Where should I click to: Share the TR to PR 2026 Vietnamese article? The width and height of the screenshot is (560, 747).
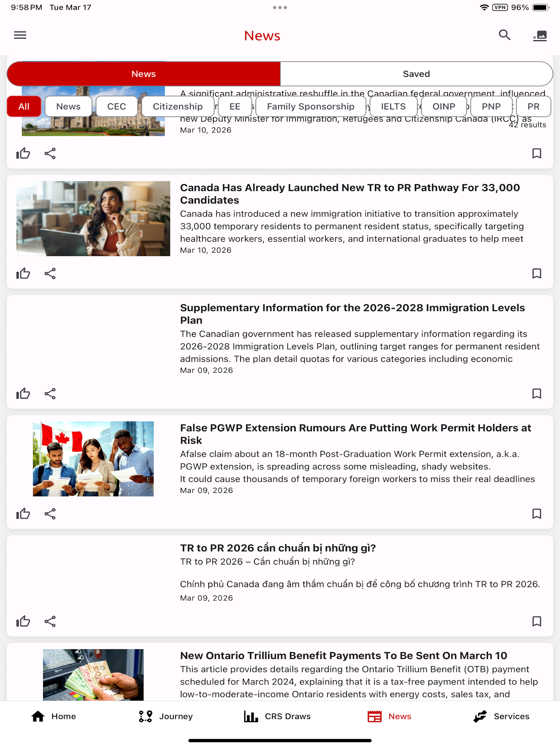pyautogui.click(x=50, y=621)
